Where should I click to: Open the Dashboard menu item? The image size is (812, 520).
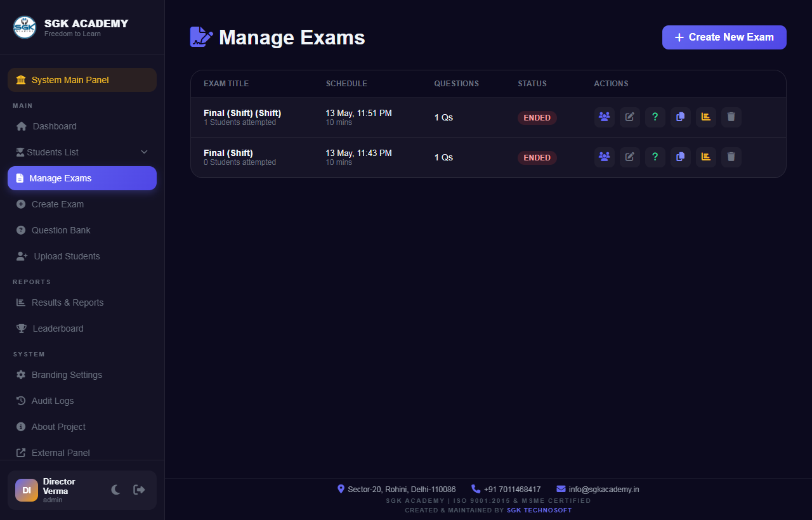(x=82, y=126)
